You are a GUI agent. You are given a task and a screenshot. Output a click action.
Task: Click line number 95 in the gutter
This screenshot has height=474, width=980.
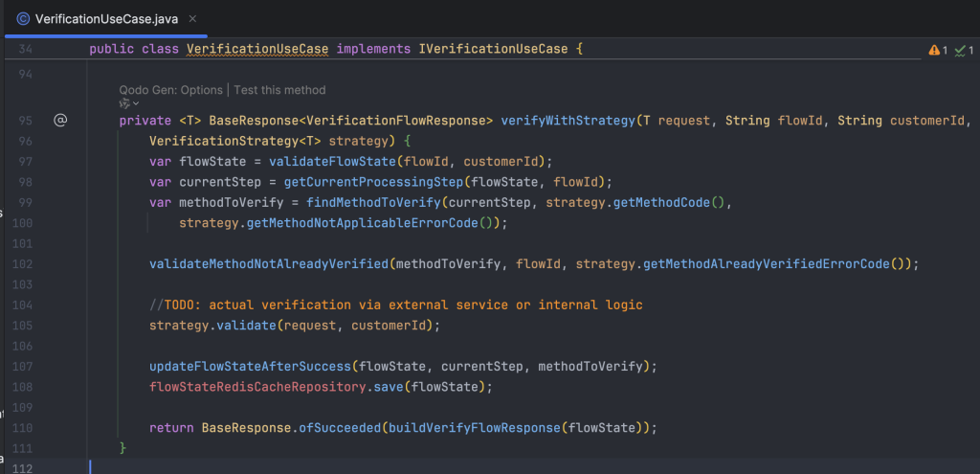click(x=24, y=120)
